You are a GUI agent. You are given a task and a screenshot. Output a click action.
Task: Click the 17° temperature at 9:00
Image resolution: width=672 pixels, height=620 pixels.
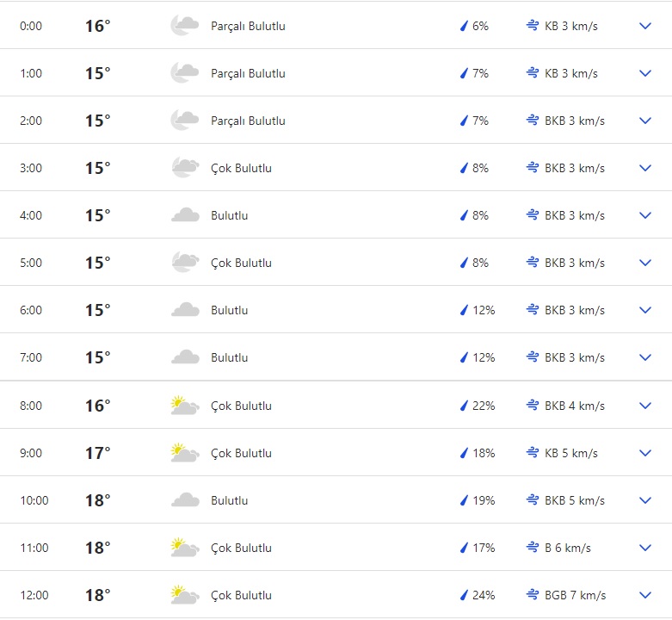pyautogui.click(x=97, y=453)
